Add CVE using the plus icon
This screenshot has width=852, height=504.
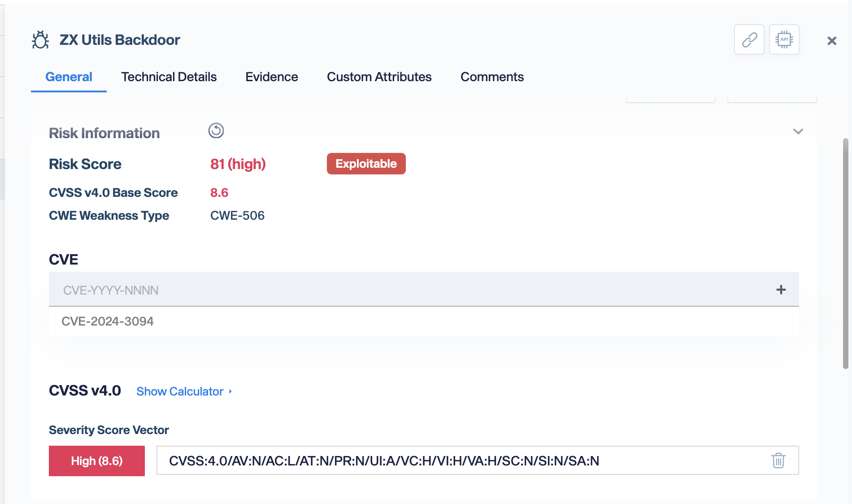pos(781,290)
